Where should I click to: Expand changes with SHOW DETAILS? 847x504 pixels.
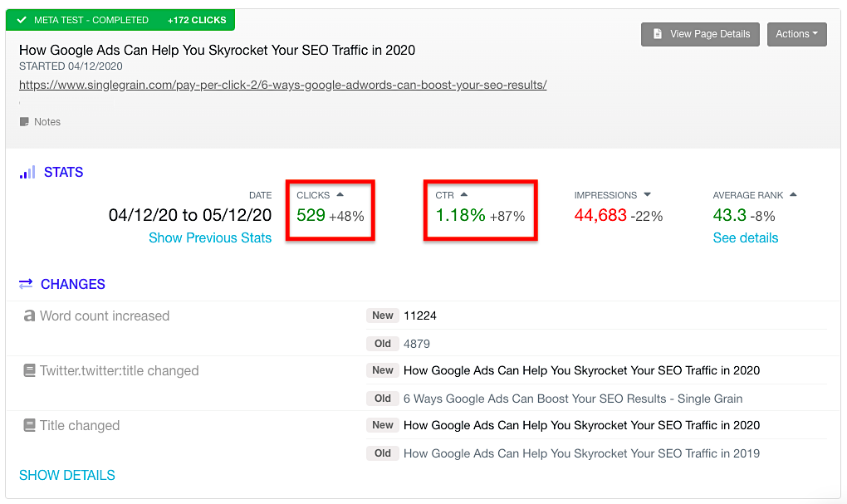67,475
